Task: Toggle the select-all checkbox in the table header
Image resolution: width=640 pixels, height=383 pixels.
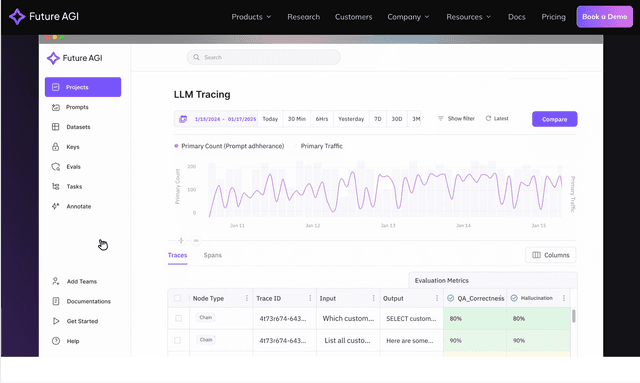Action: [x=178, y=298]
